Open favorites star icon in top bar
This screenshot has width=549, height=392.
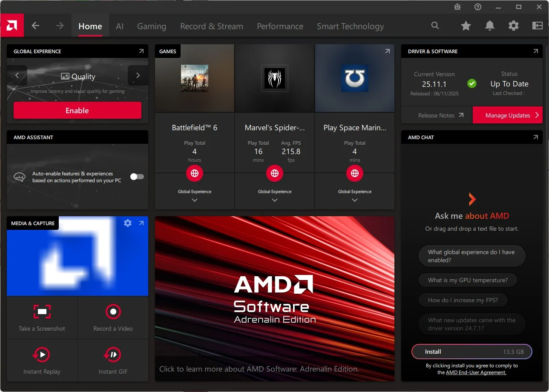(x=466, y=26)
